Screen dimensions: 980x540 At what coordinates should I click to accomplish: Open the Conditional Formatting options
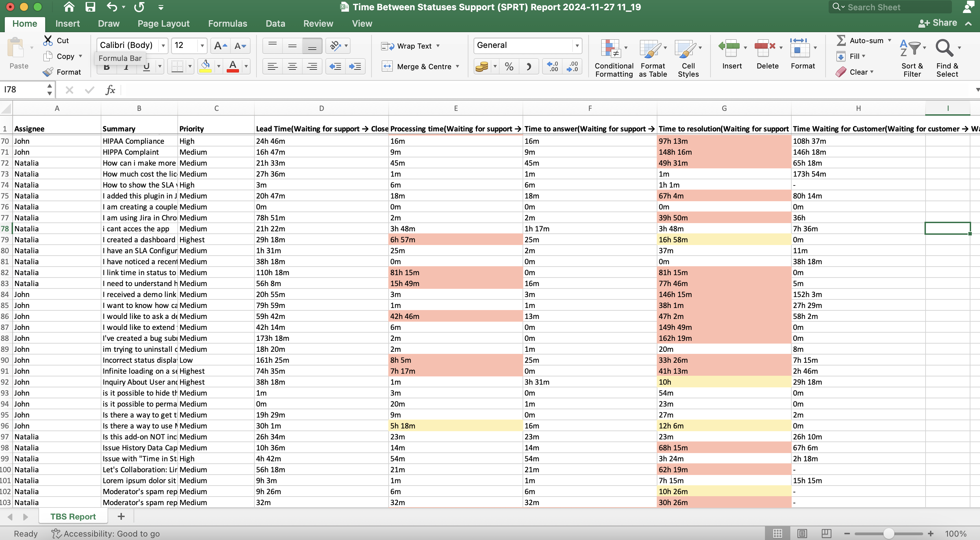click(614, 57)
